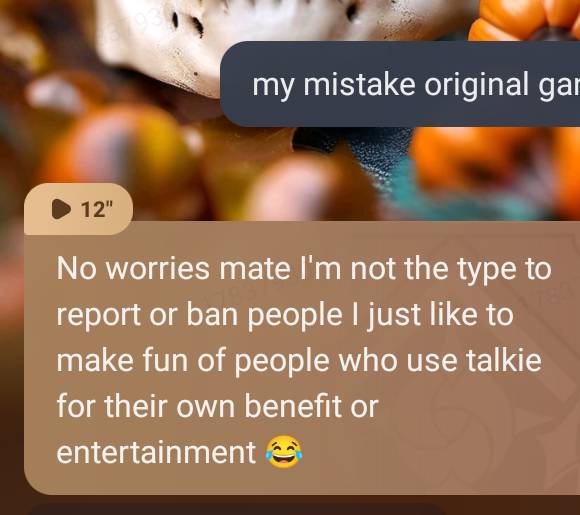Click the blurred pumpkin below the dark bubble
Viewport: 580px width, 515px height.
494,163
